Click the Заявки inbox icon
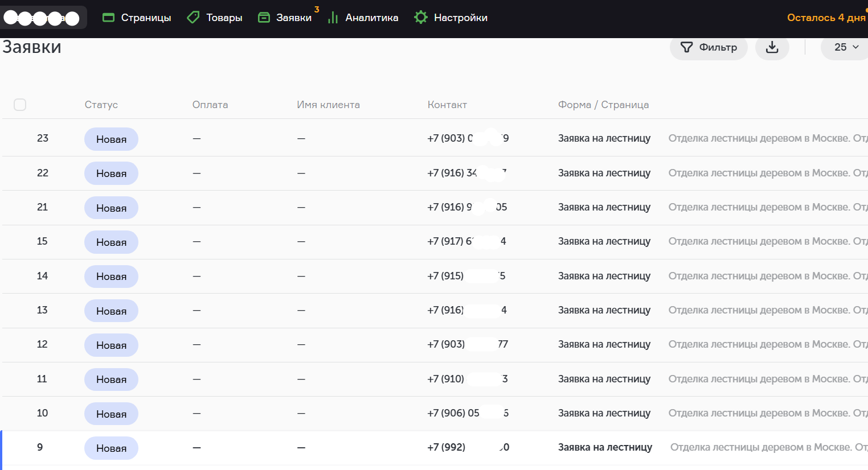Screen dimensions: 868x470 click(264, 18)
